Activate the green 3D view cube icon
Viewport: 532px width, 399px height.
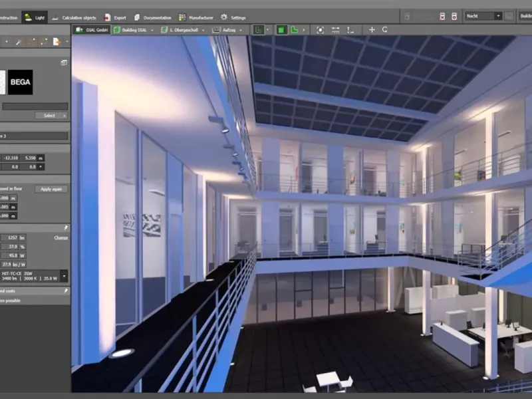coord(281,30)
